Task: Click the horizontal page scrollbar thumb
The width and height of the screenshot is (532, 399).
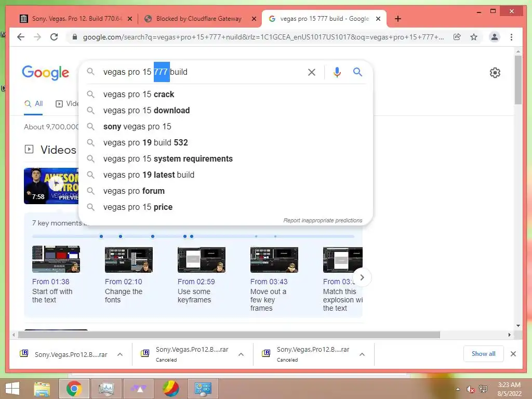Action: pyautogui.click(x=229, y=335)
